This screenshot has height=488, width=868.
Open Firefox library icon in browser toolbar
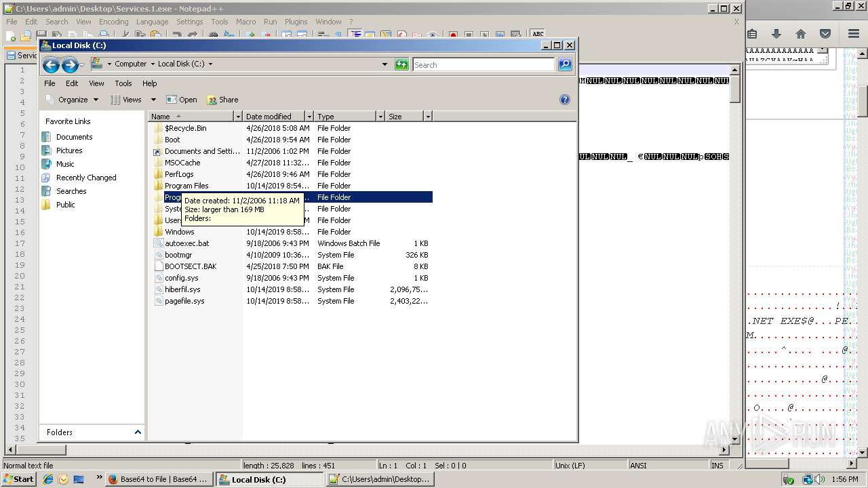752,34
